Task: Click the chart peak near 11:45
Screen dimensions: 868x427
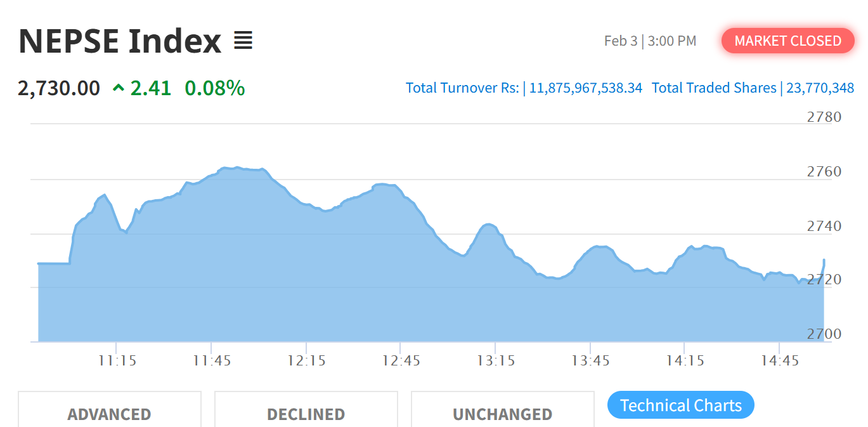Action: 236,168
